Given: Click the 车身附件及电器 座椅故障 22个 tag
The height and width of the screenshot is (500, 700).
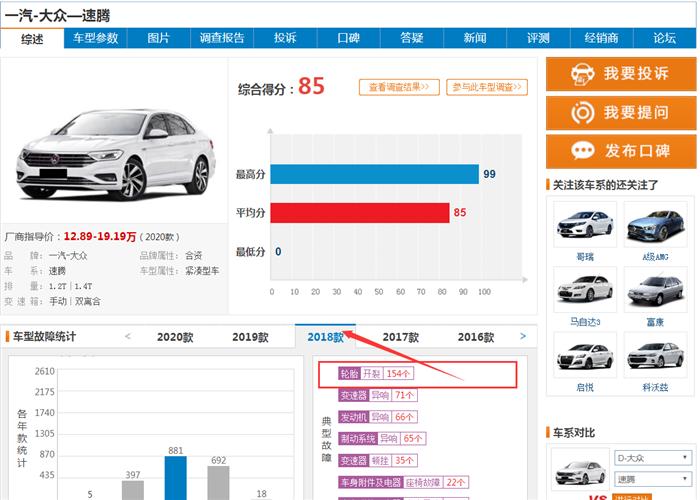Looking at the screenshot, I should (x=404, y=482).
